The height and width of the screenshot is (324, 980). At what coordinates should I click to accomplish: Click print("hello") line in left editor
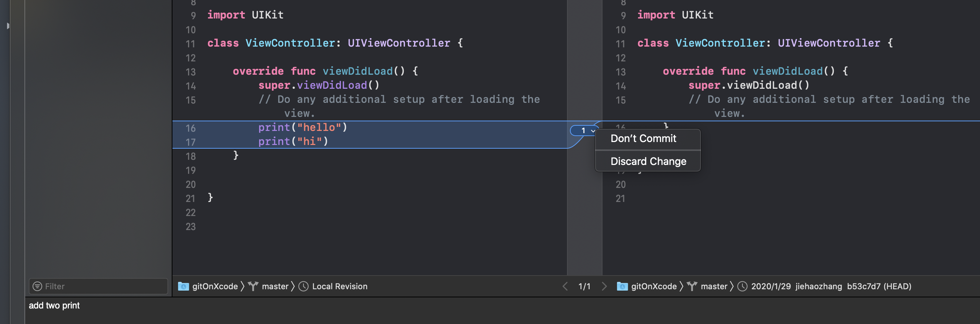tap(303, 127)
